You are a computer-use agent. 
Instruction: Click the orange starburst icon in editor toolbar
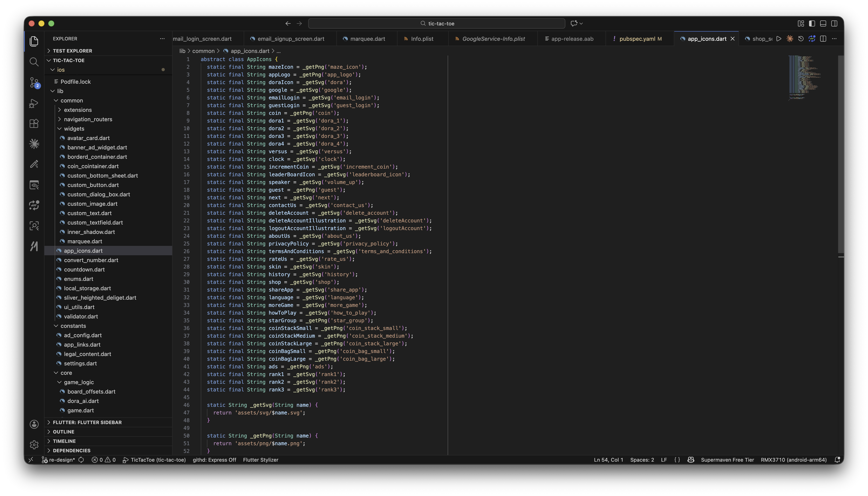click(x=790, y=39)
